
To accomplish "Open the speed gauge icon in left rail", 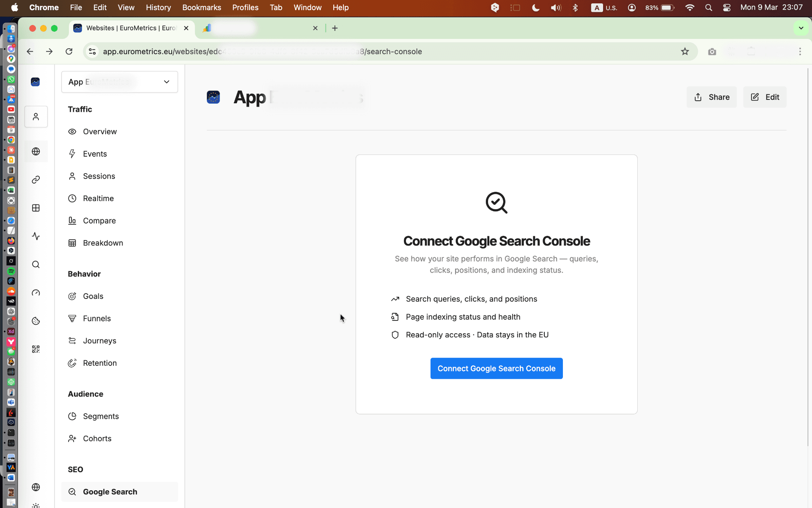I will click(36, 293).
